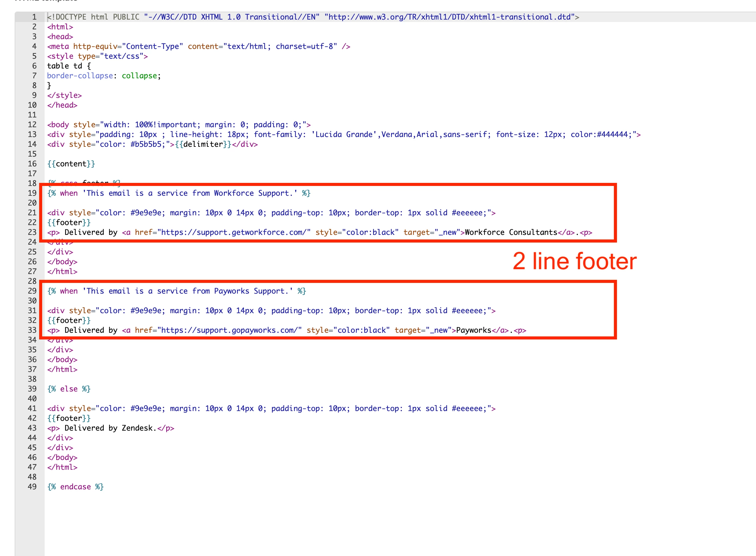
Task: Click line number 29 in the gutter
Action: (x=32, y=291)
